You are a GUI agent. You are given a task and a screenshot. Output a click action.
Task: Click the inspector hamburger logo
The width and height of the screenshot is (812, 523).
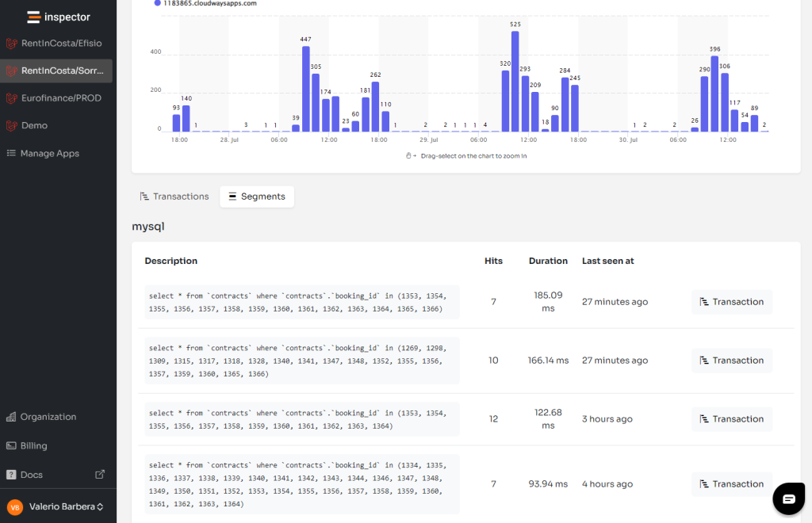pyautogui.click(x=32, y=16)
